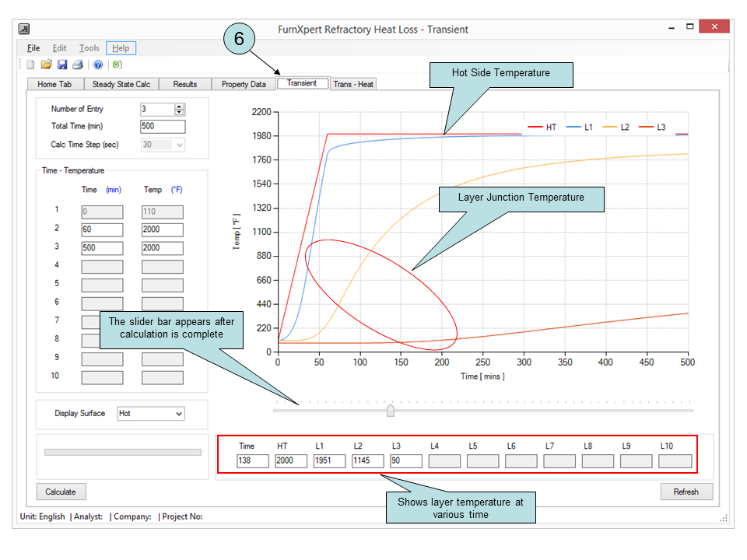This screenshot has width=747, height=560.
Task: Click the Calculate button
Action: tap(61, 492)
